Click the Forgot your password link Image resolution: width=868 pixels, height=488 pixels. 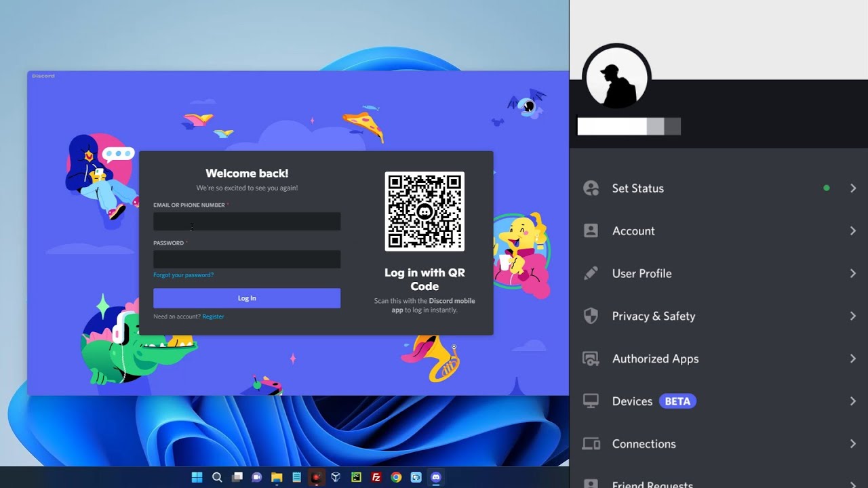tap(183, 275)
